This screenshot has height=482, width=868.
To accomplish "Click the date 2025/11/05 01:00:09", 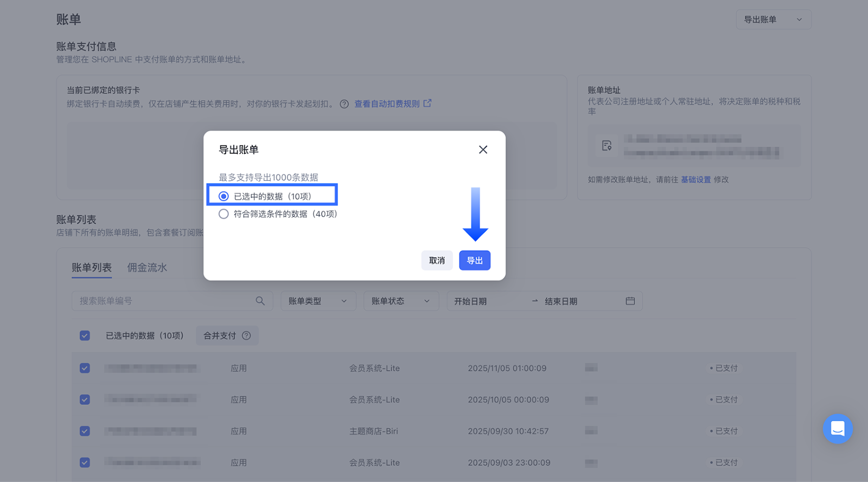I will 507,368.
